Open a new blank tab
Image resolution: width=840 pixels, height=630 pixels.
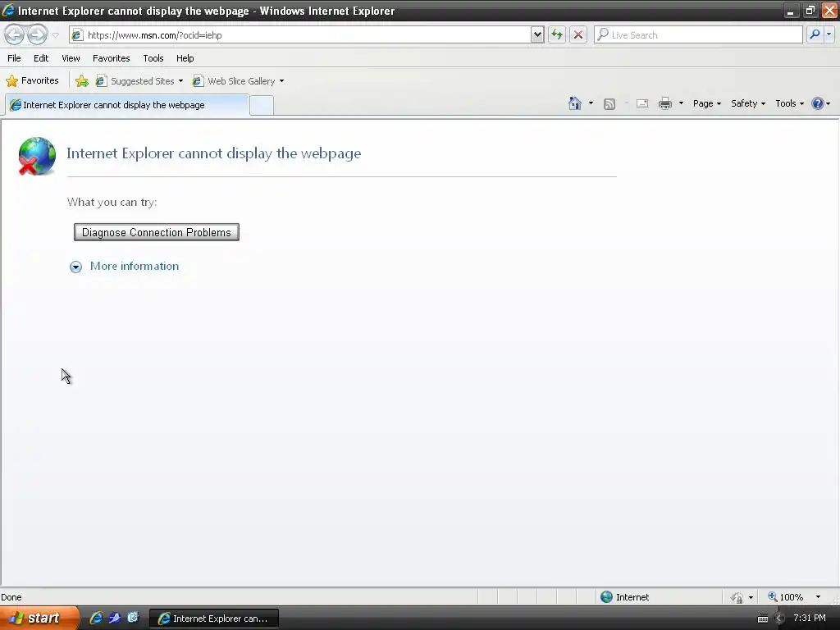pos(262,106)
